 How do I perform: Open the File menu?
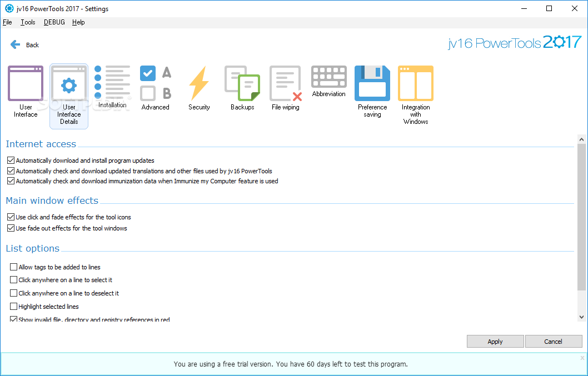click(x=7, y=22)
